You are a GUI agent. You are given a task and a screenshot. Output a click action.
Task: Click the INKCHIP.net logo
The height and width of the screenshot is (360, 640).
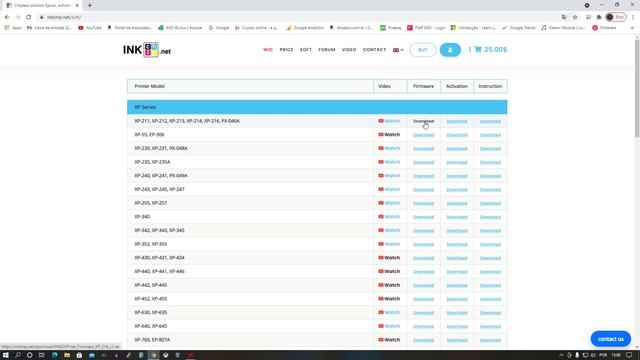[x=147, y=50]
